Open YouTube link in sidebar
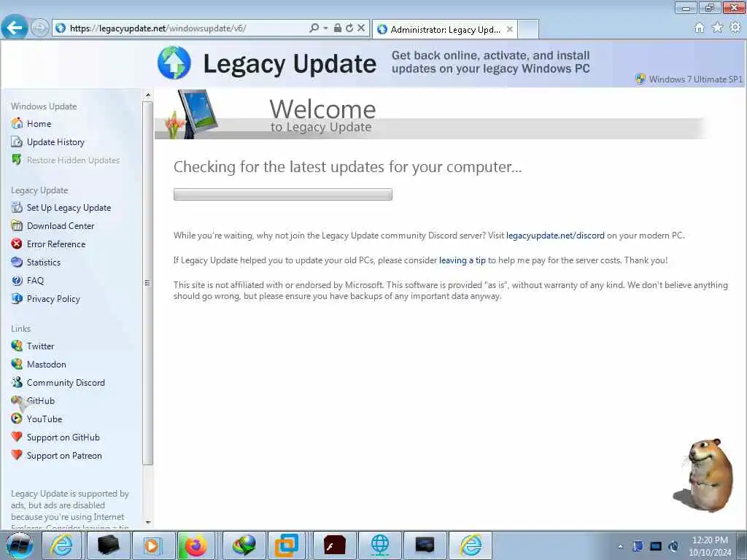 (x=44, y=419)
